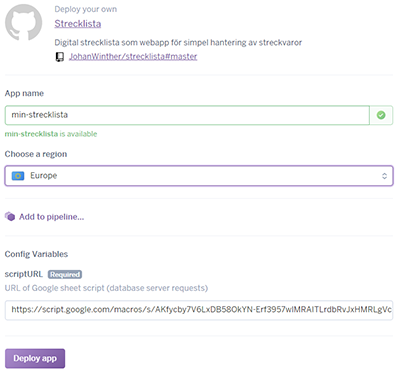Image resolution: width=400 pixels, height=373 pixels.
Task: Click the Required badge next to scriptURL
Action: pos(65,274)
